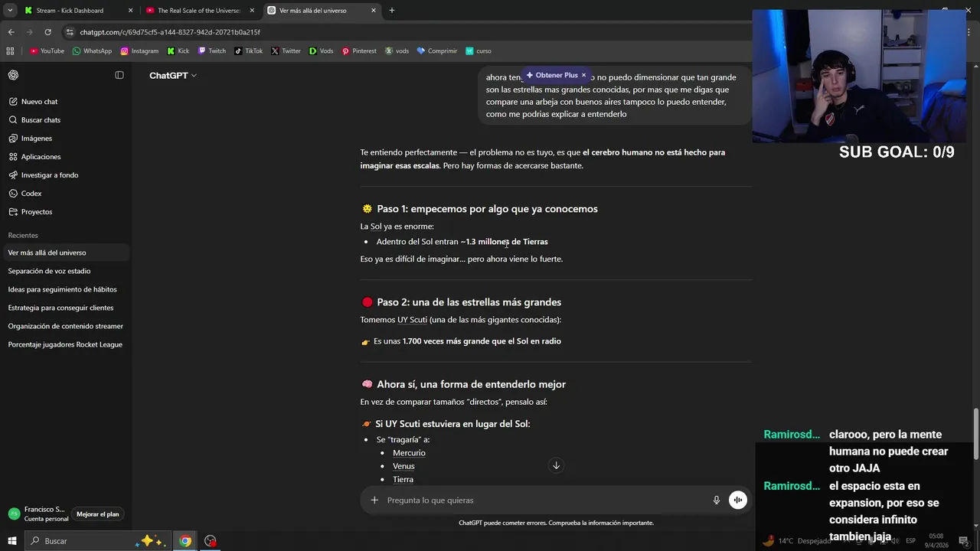
Task: Open the Francisco S. account menu
Action: [38, 514]
